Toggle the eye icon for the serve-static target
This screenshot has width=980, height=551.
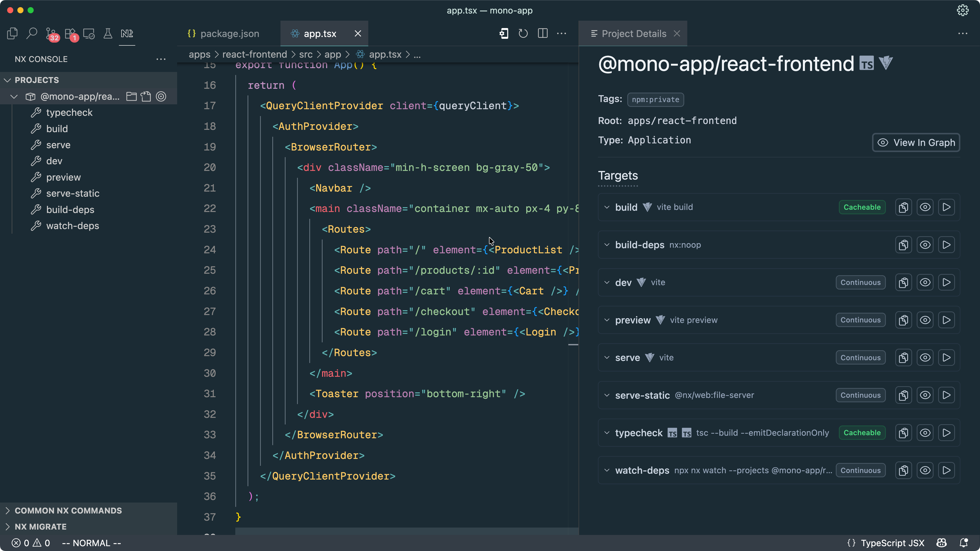pos(925,395)
